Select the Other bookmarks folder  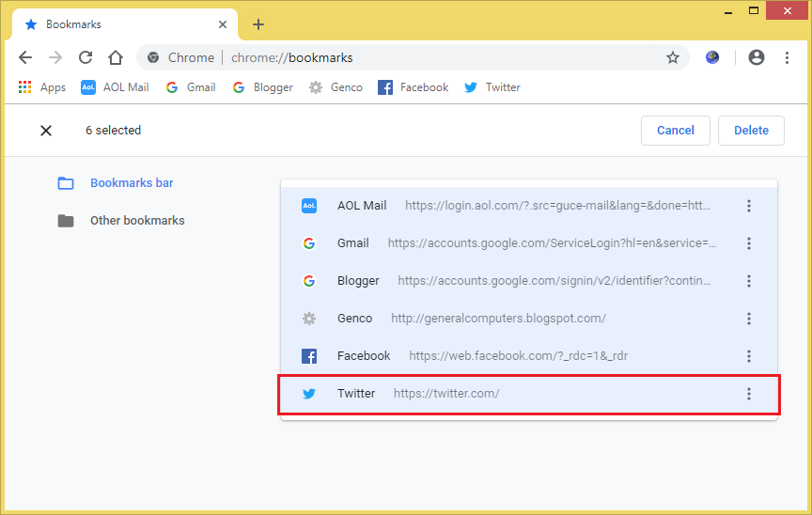(x=121, y=221)
